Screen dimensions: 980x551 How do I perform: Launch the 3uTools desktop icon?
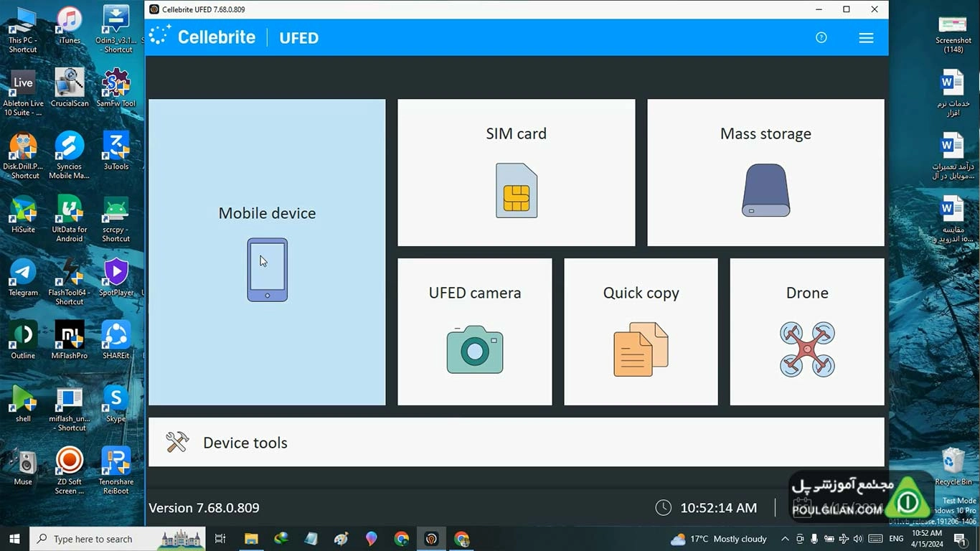click(x=116, y=152)
